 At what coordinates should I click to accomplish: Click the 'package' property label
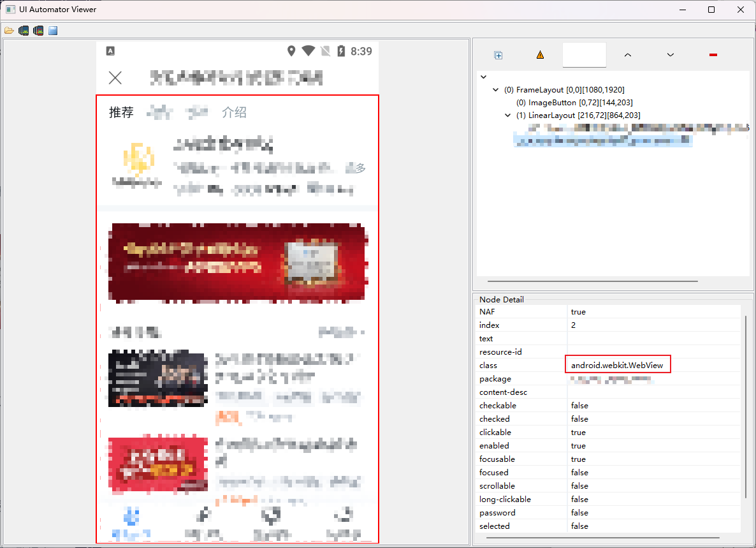coord(495,379)
